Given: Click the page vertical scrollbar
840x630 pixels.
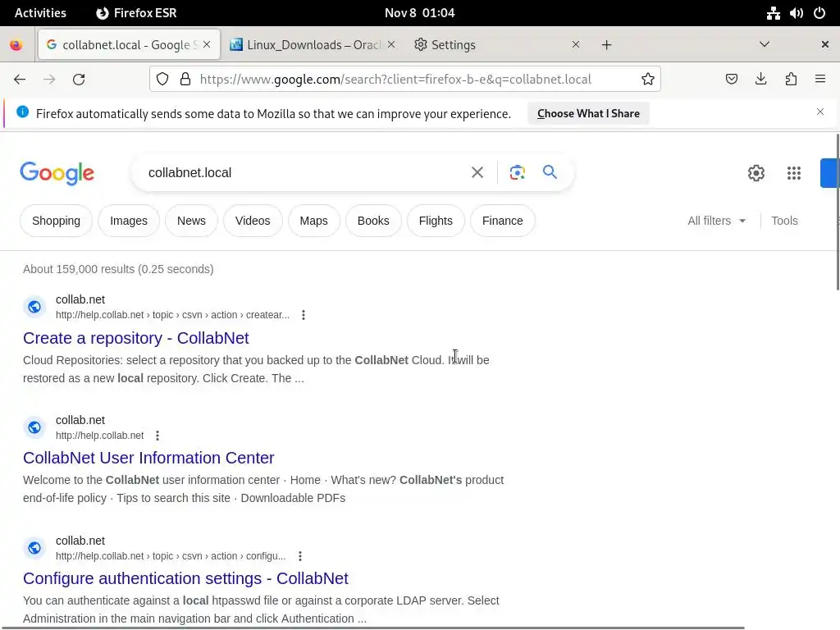Looking at the screenshot, I should (x=838, y=212).
